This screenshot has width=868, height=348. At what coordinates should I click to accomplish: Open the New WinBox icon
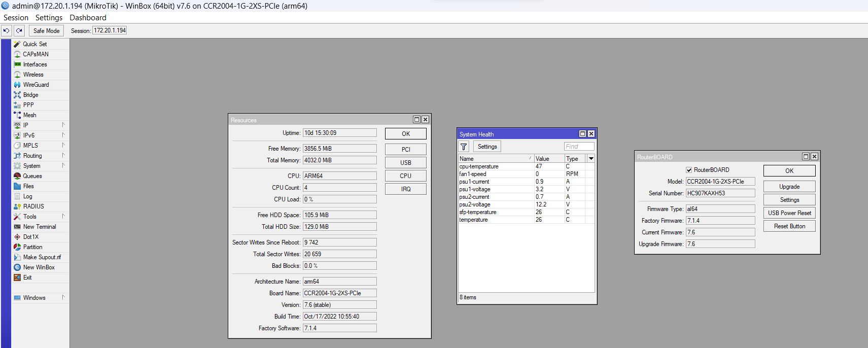17,267
